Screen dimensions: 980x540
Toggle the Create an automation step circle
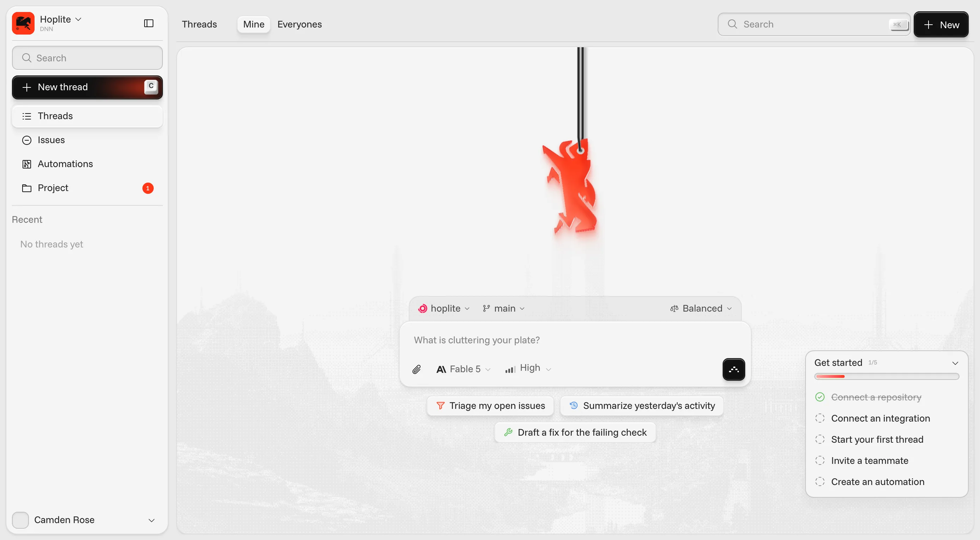pyautogui.click(x=820, y=482)
